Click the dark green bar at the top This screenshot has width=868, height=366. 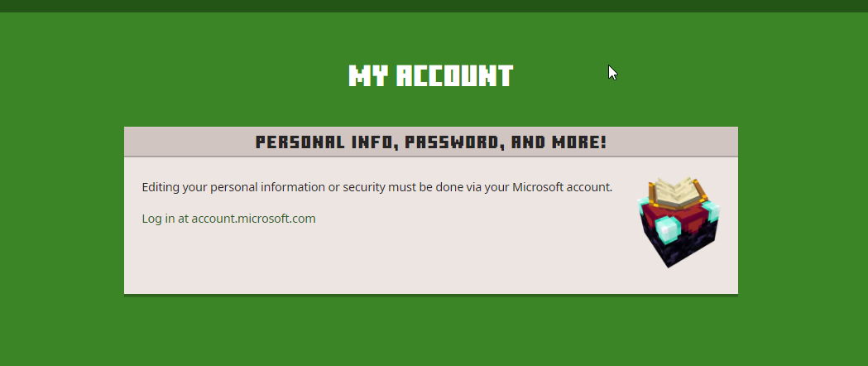[x=434, y=6]
